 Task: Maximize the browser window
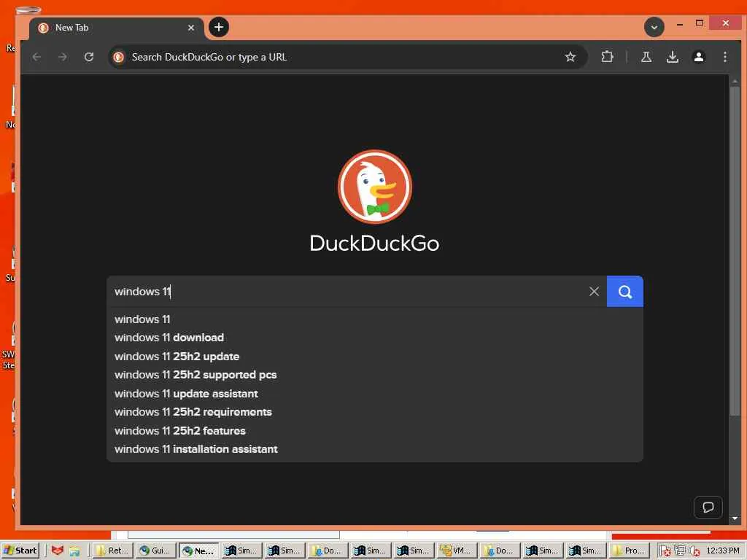point(700,23)
